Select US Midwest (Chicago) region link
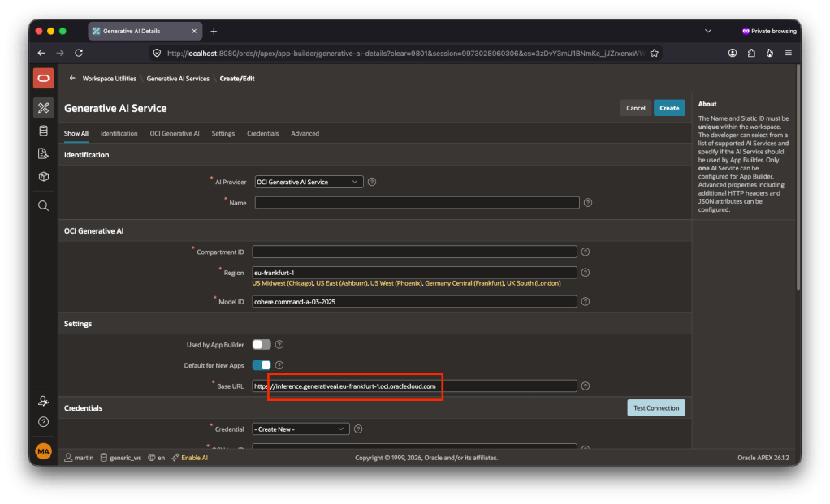 (x=283, y=283)
